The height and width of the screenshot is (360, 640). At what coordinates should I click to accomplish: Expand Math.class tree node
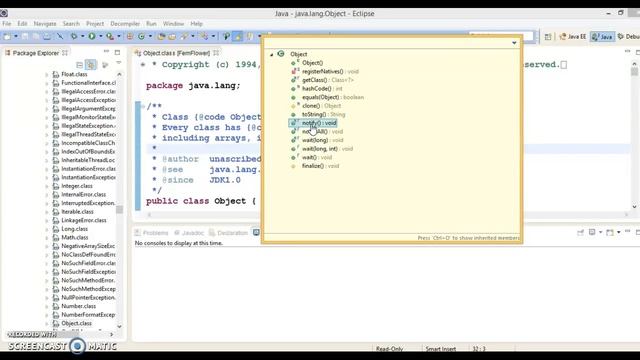pyautogui.click(x=47, y=237)
